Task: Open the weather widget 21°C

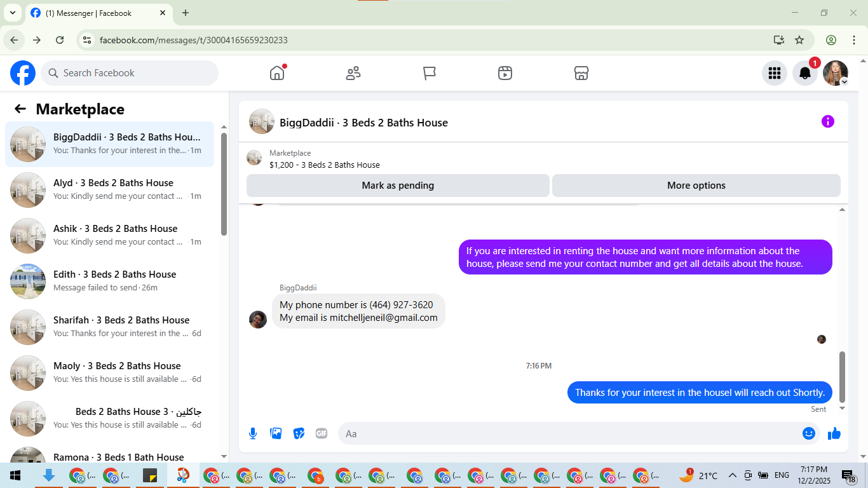Action: click(698, 475)
